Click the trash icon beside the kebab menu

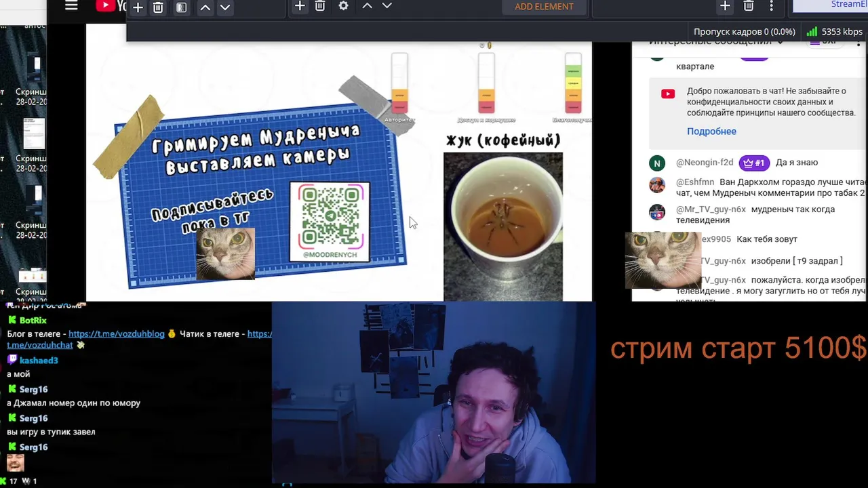749,6
